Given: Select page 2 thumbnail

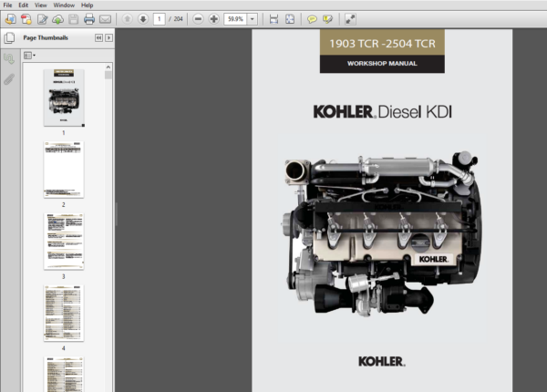Looking at the screenshot, I should [x=64, y=170].
